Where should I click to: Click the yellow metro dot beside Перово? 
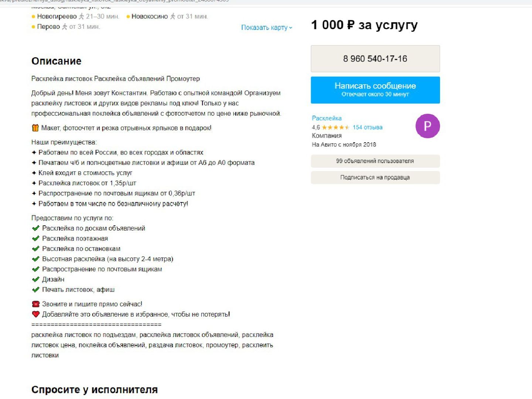click(x=33, y=27)
